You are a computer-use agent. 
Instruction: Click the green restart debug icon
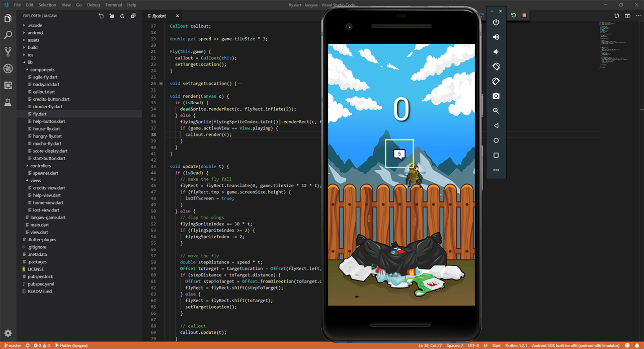(513, 15)
